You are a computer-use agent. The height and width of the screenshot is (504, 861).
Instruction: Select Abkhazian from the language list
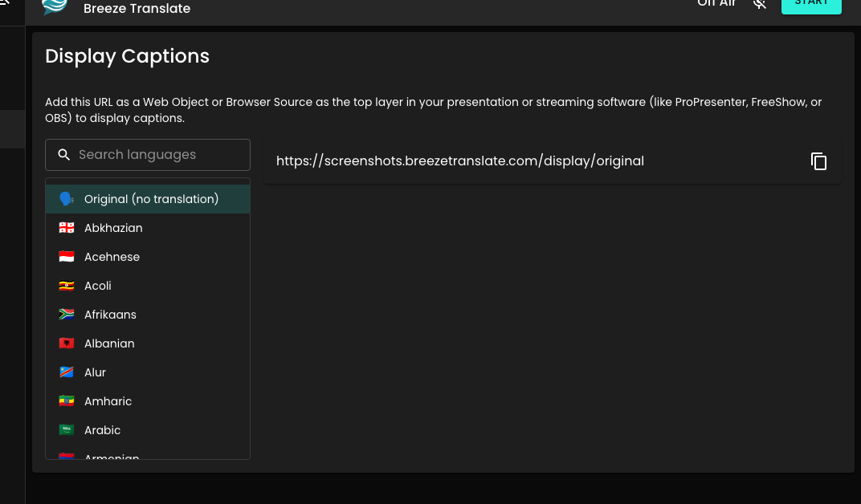(x=148, y=228)
